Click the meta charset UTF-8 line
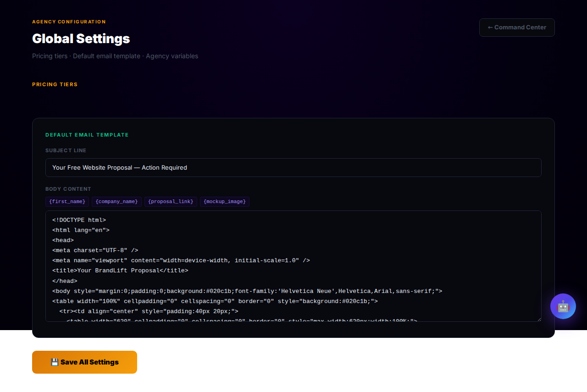The image size is (587, 392). point(95,250)
